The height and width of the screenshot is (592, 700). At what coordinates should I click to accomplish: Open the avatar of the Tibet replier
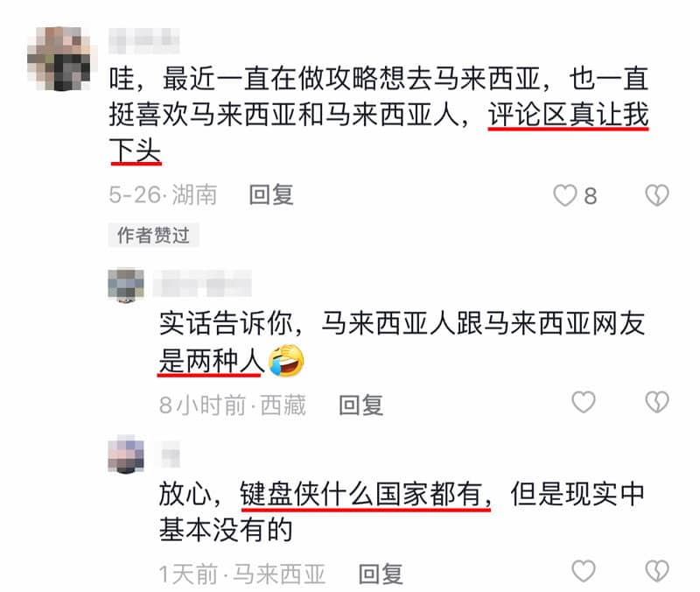click(x=126, y=285)
